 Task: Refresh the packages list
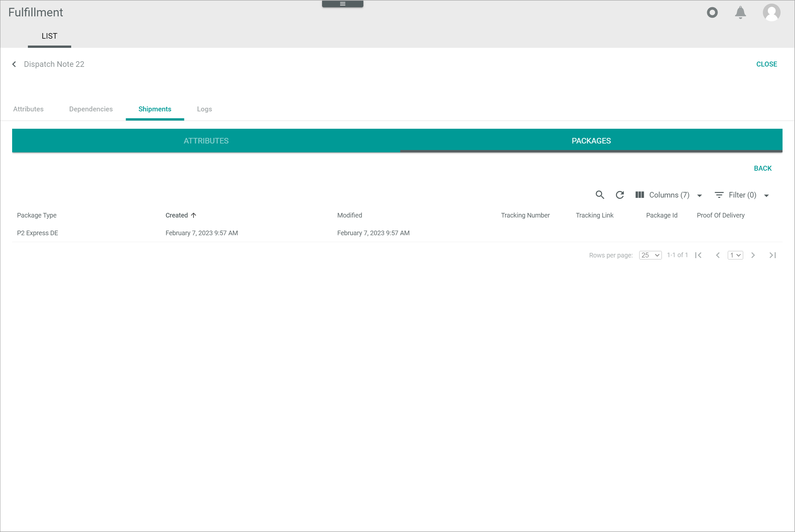point(620,195)
